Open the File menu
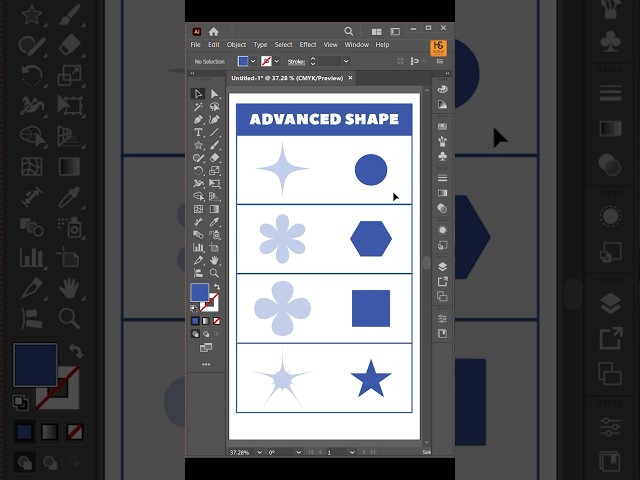 pyautogui.click(x=196, y=45)
